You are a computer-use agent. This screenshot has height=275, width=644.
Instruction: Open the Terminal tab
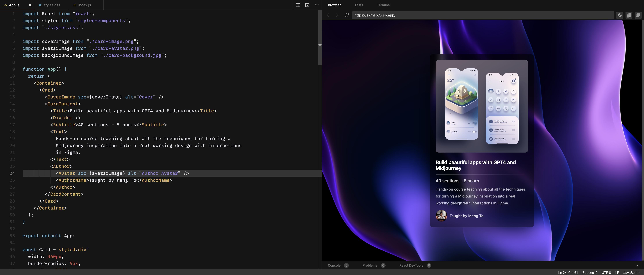click(384, 5)
